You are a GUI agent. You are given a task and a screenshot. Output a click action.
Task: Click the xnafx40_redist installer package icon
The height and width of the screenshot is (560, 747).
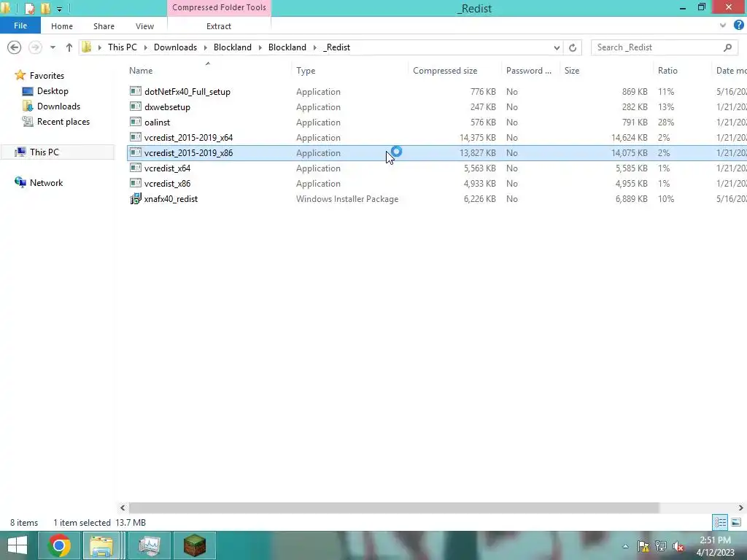tap(136, 198)
